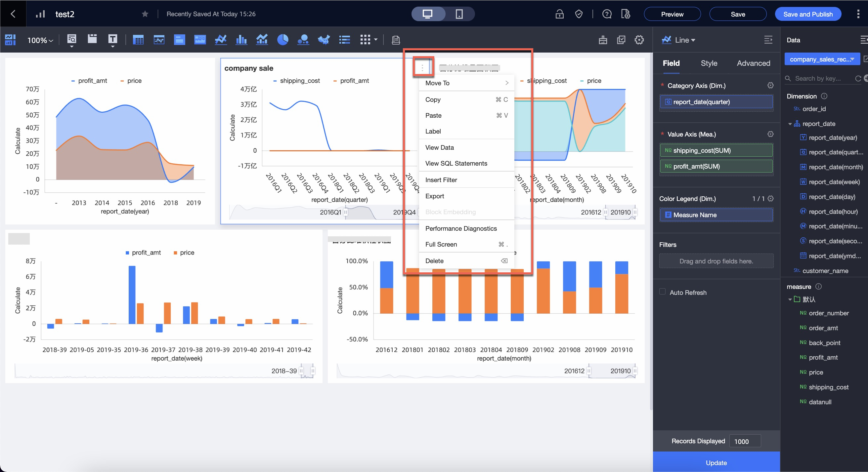The width and height of the screenshot is (868, 472).
Task: Choose View SQL Statements from menu
Action: [456, 163]
